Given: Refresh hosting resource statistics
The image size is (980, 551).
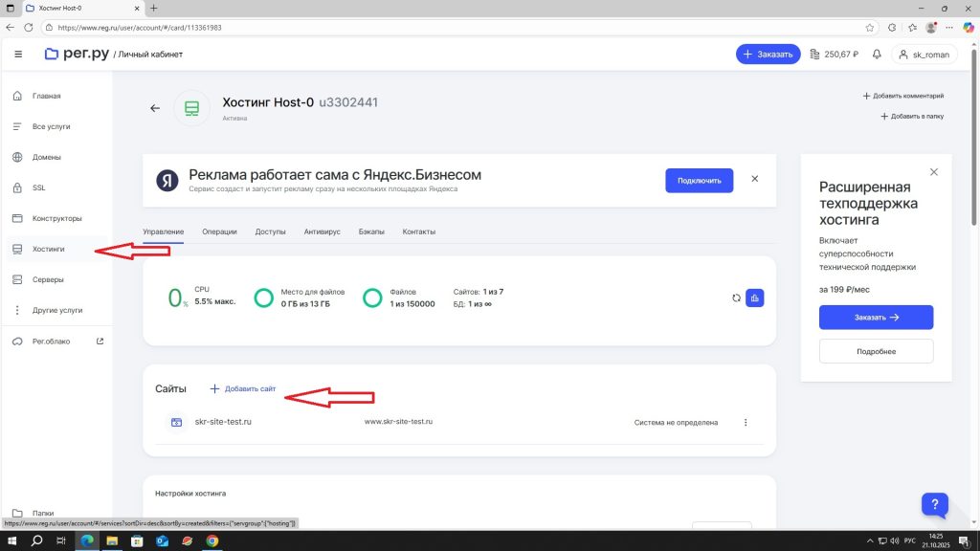Looking at the screenshot, I should [x=736, y=298].
